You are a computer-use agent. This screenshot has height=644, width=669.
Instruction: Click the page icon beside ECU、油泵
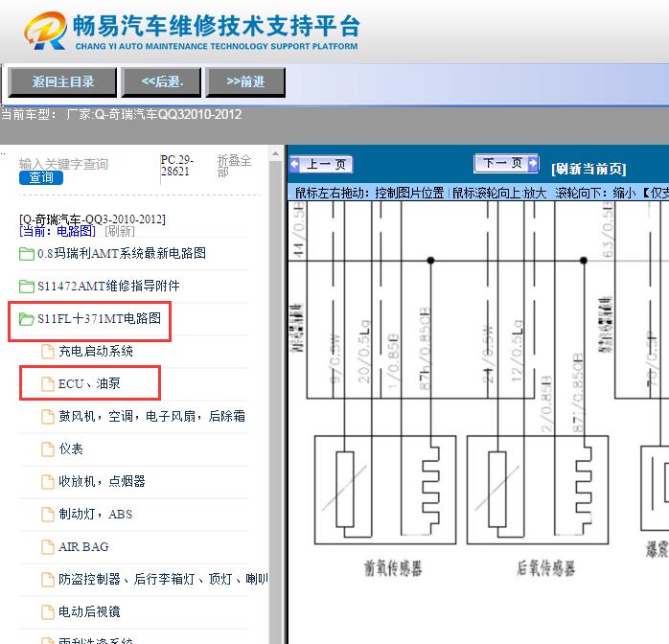click(x=47, y=384)
